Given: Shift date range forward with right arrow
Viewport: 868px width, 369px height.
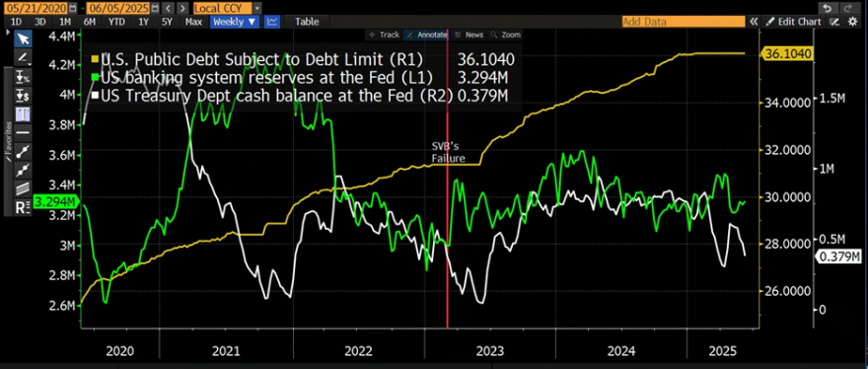Looking at the screenshot, I should coord(182,8).
